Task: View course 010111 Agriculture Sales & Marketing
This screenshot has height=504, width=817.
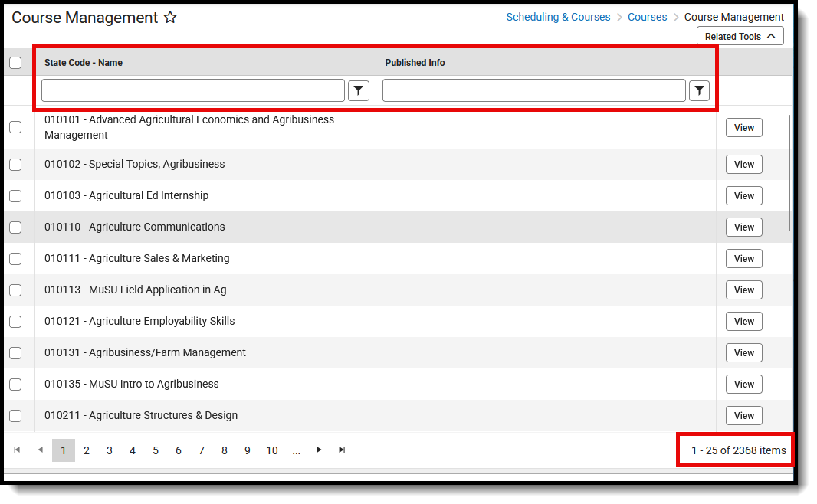Action: click(x=743, y=259)
